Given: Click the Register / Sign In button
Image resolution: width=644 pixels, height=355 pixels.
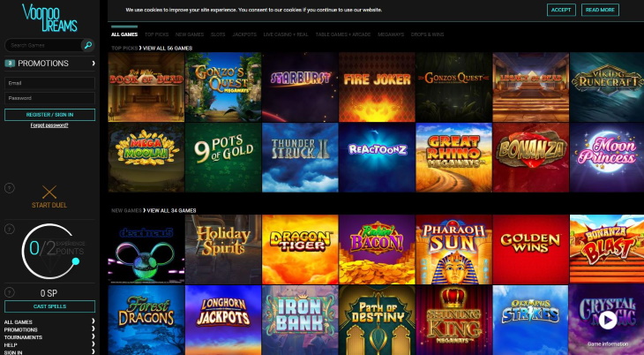Looking at the screenshot, I should click(49, 115).
